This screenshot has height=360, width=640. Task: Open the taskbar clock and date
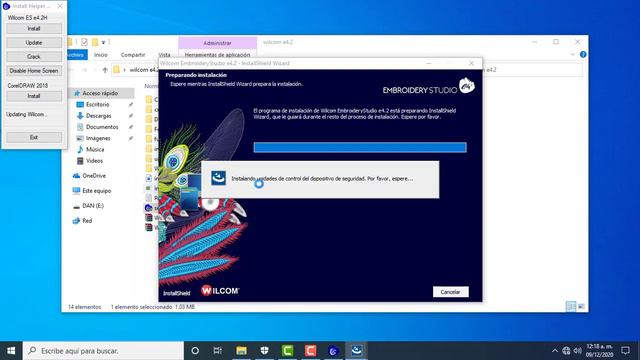[x=599, y=351]
